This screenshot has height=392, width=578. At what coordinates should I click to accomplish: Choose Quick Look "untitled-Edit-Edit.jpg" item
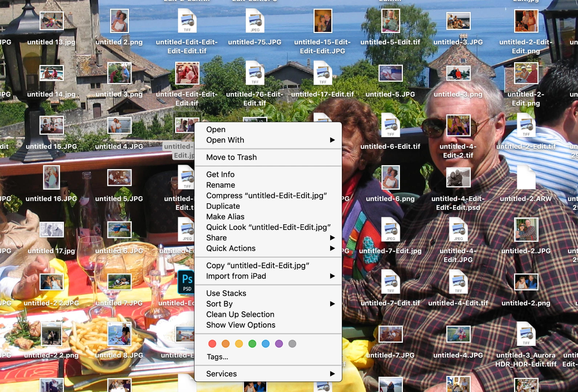click(268, 227)
